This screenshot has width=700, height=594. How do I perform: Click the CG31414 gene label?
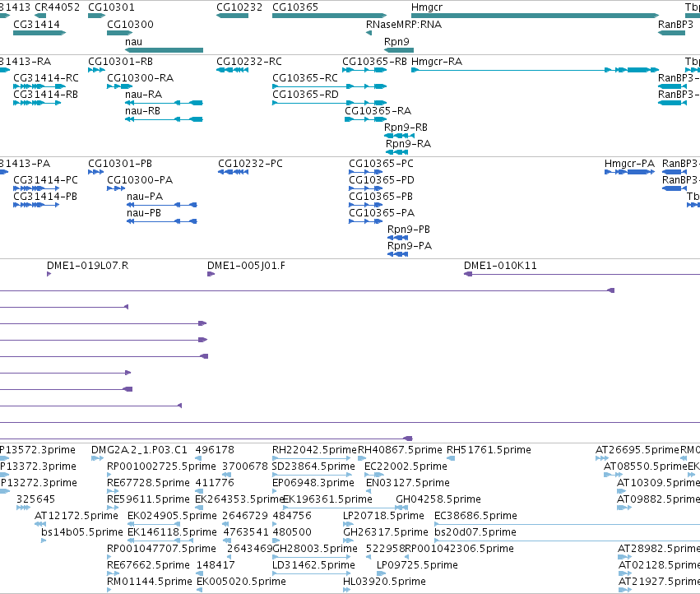pos(36,25)
